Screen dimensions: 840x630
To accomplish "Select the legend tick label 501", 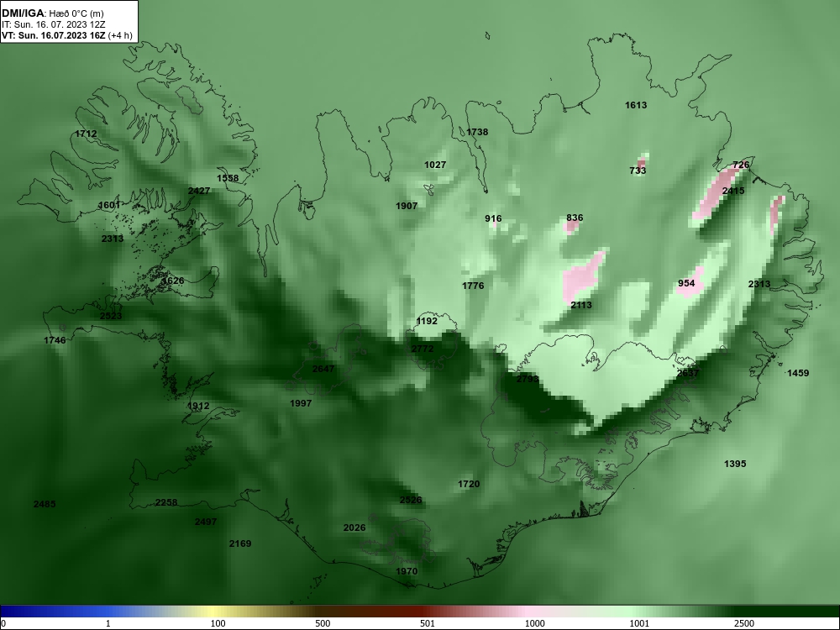I will [428, 623].
